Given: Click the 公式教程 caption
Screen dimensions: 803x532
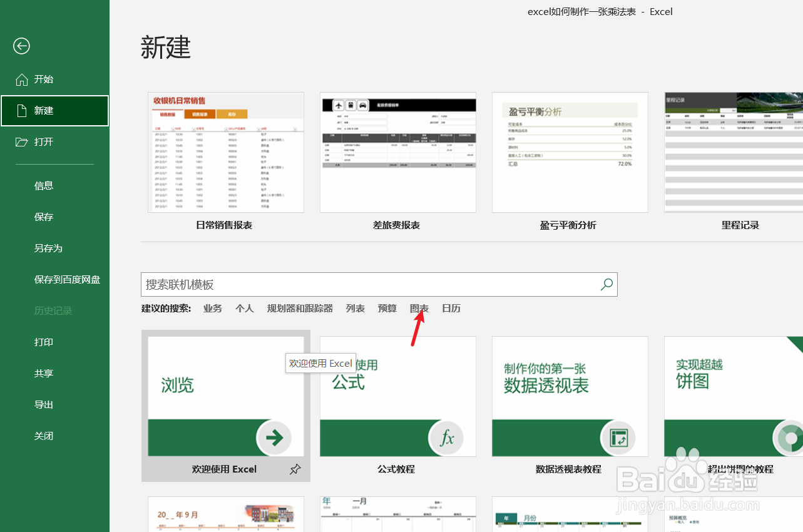Looking at the screenshot, I should [x=396, y=469].
